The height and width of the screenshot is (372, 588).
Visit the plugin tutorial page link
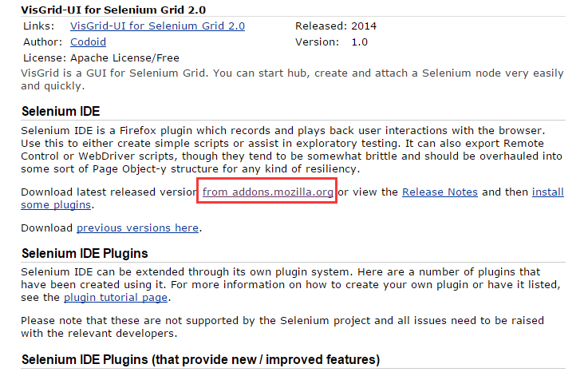[x=116, y=297]
